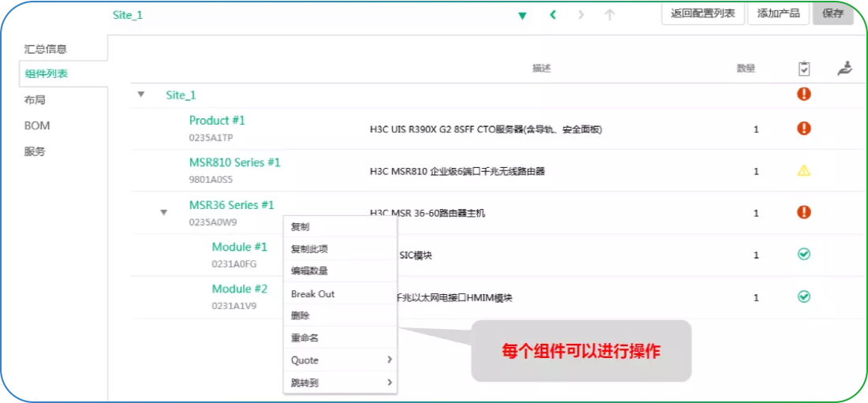868x403 pixels.
Task: Click the 数量 column header
Action: point(746,68)
